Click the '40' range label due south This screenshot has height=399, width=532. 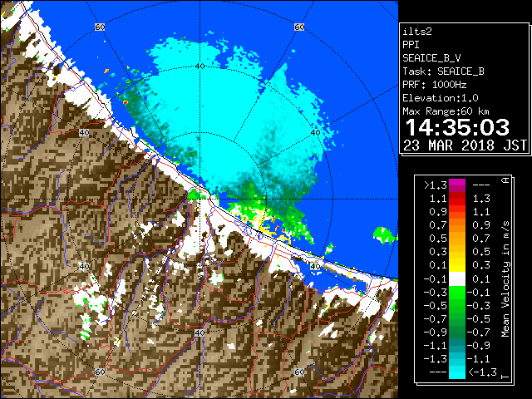pyautogui.click(x=199, y=332)
